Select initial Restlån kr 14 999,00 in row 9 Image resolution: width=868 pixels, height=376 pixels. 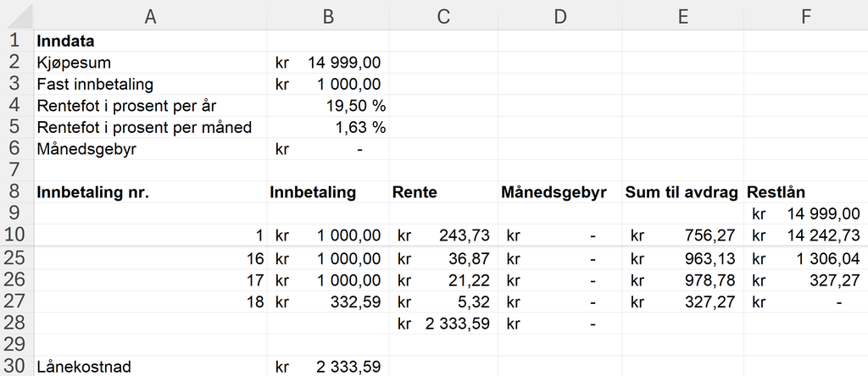(806, 213)
